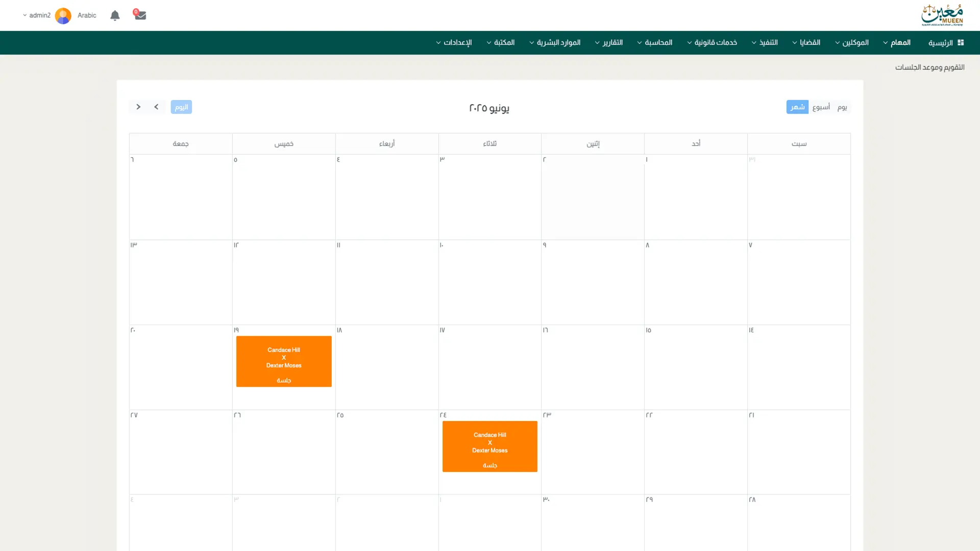The image size is (980, 551).
Task: Click the admin2 user avatar
Action: 63,15
